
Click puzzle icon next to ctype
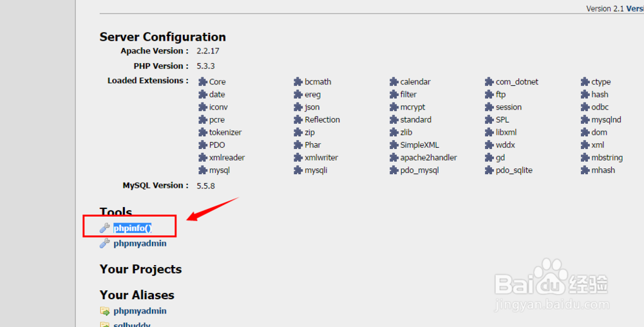(x=585, y=82)
